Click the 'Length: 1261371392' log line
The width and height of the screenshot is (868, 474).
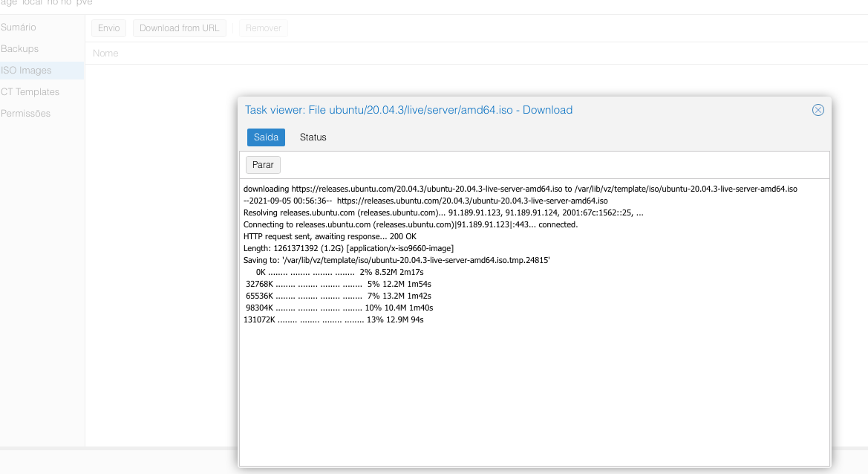tap(348, 248)
